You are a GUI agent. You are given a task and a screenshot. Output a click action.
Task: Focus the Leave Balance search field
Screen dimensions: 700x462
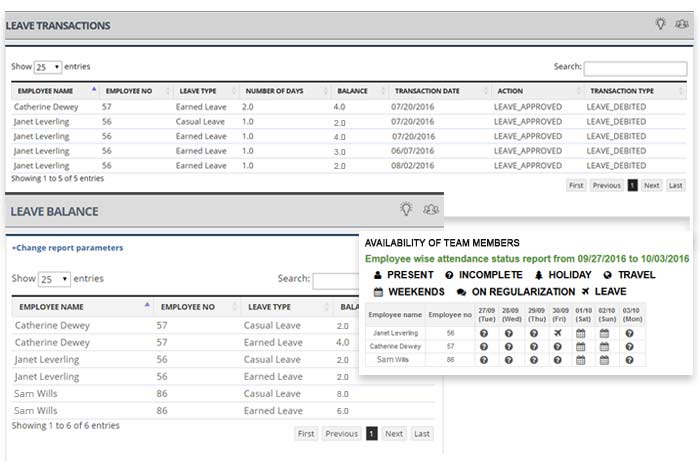336,281
